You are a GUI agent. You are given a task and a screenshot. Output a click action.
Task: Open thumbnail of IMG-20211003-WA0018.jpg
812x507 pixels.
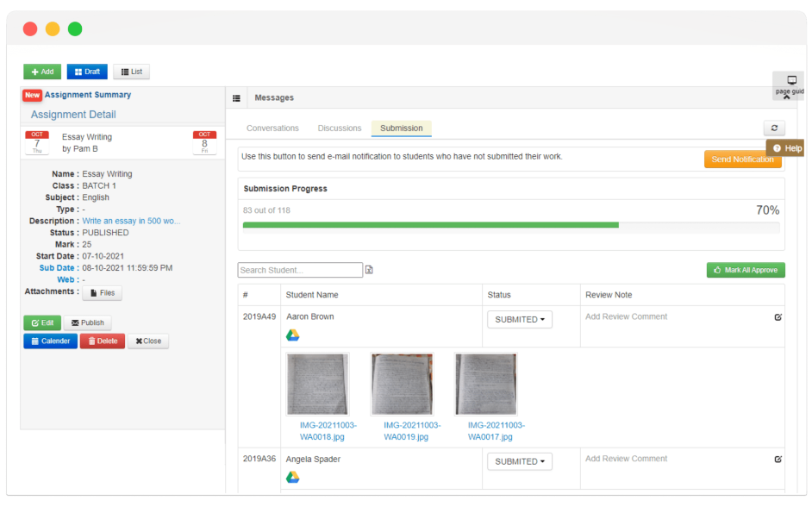[x=317, y=385]
